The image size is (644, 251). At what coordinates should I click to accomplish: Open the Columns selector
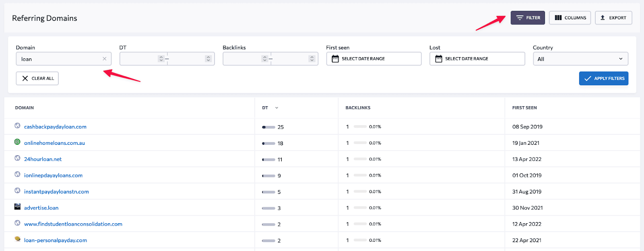click(x=570, y=18)
